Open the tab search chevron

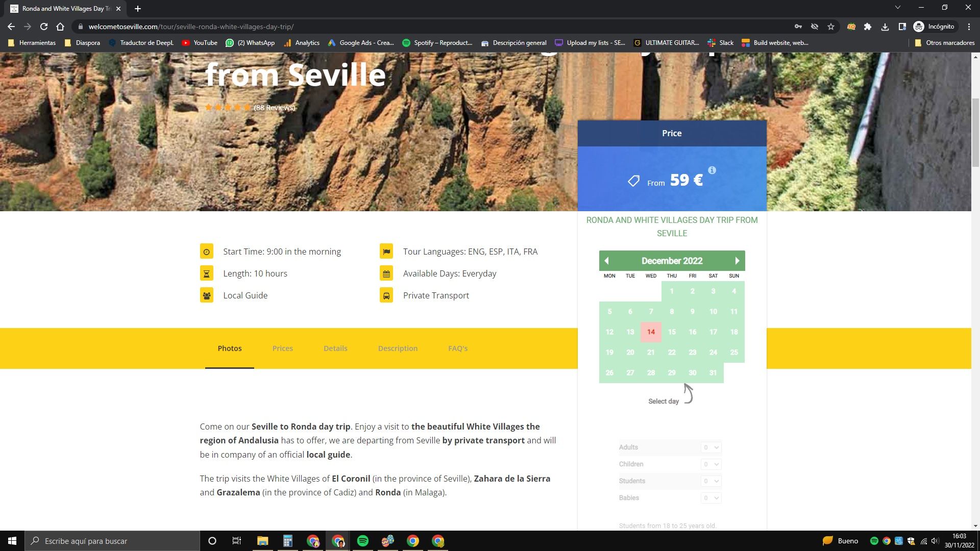(x=898, y=7)
